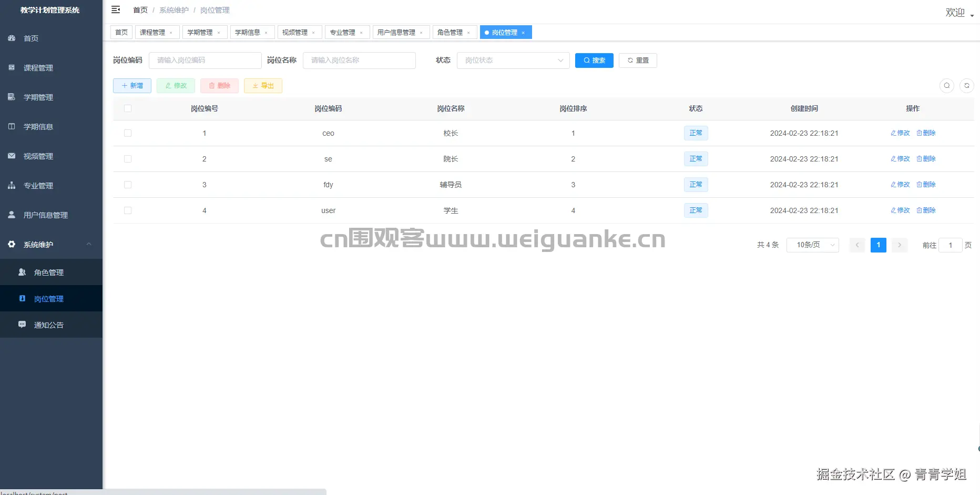The width and height of the screenshot is (980, 495).
Task: Open 课程管理 in sidebar
Action: (x=51, y=68)
